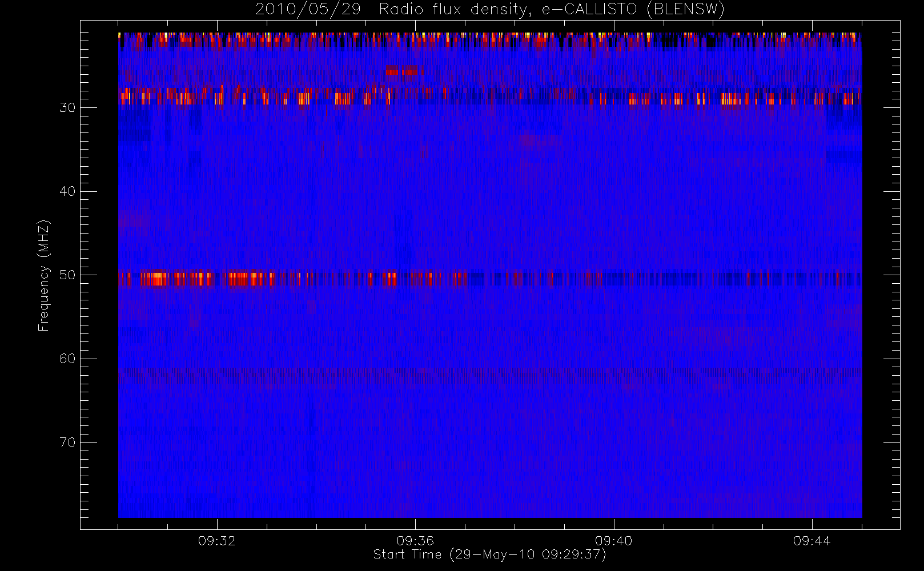Click the 50 frequency tick label

coord(67,275)
